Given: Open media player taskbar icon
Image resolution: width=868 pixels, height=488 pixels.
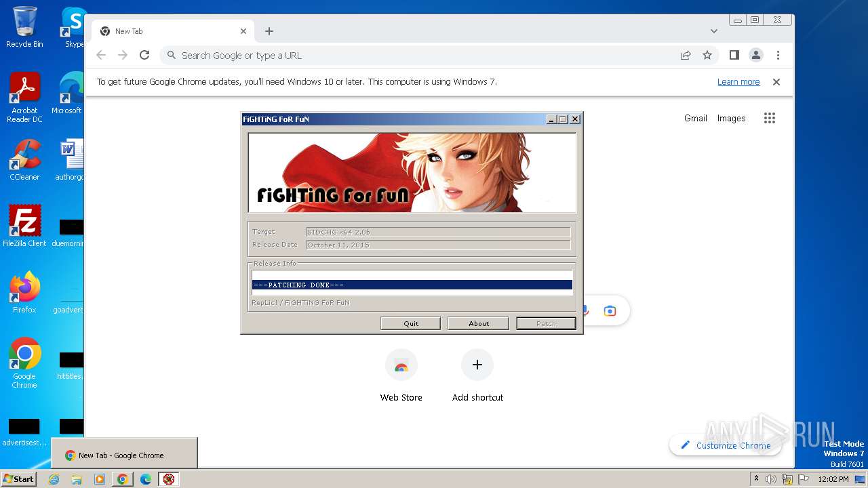Looking at the screenshot, I should tap(100, 479).
